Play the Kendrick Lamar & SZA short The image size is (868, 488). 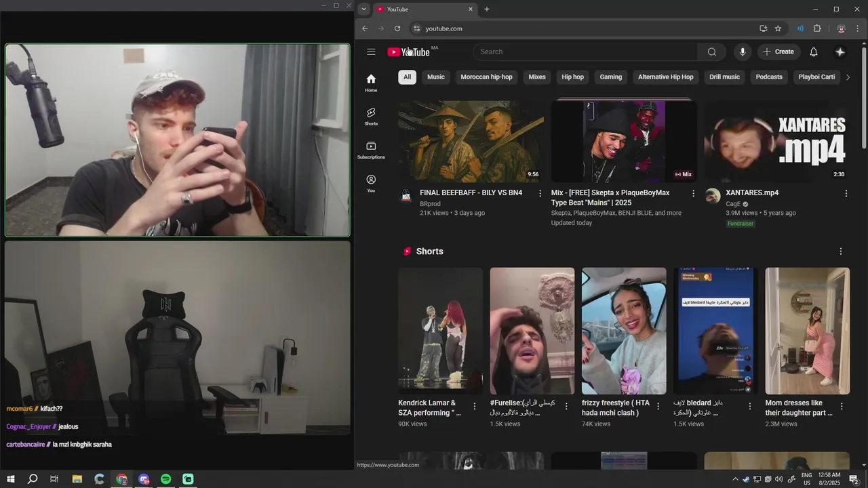click(x=440, y=331)
